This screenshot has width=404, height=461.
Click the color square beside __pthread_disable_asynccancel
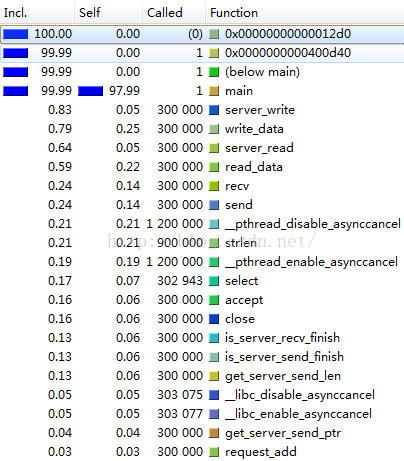214,224
